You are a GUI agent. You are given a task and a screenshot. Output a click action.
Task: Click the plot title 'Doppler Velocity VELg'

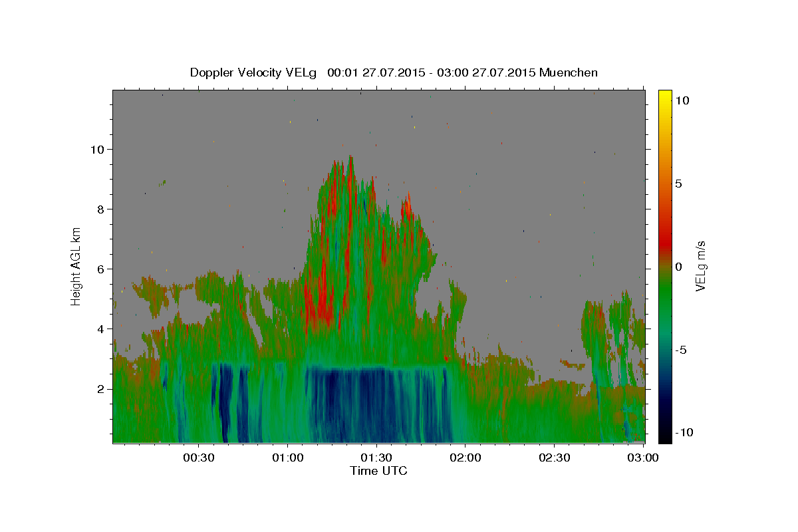click(x=254, y=72)
